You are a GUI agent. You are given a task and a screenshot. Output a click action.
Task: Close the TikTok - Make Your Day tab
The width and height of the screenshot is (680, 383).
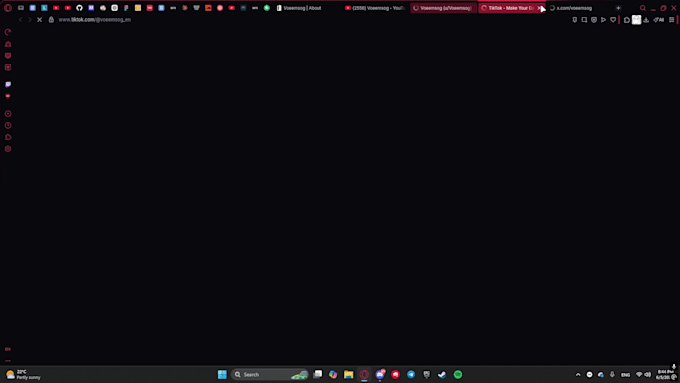(539, 8)
